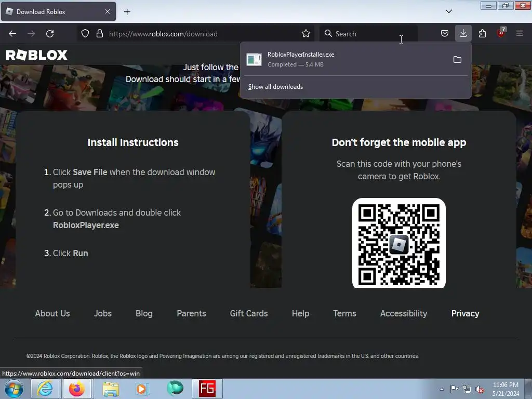Viewport: 532px width, 399px height.
Task: Reload the current page
Action: pyautogui.click(x=50, y=34)
